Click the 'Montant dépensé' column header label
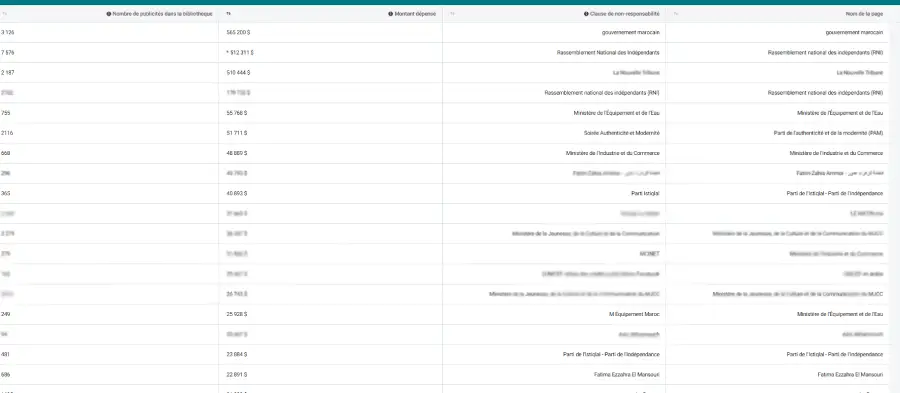This screenshot has height=393, width=900. click(x=415, y=14)
